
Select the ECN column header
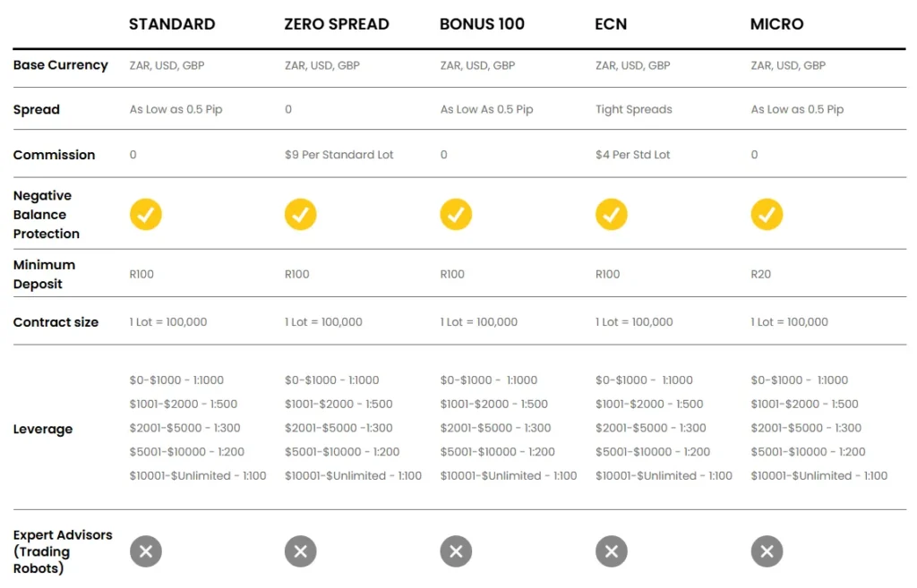point(611,24)
